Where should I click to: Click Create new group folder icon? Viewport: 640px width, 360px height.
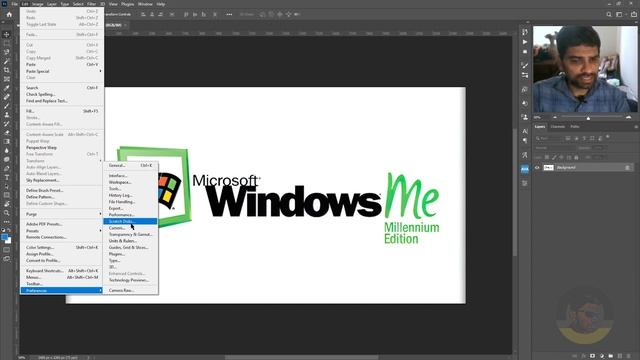611,356
